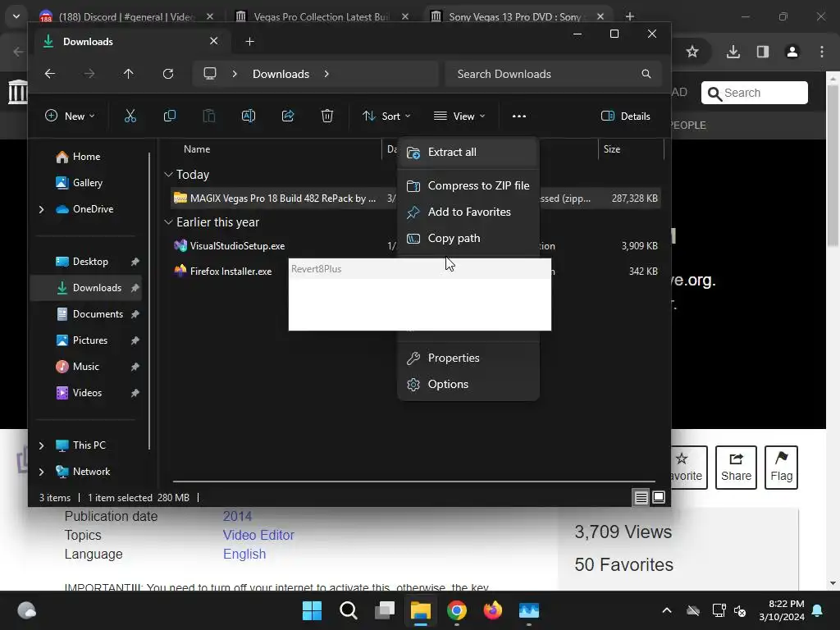
Task: Expand This PC in the navigation pane
Action: [x=41, y=445]
